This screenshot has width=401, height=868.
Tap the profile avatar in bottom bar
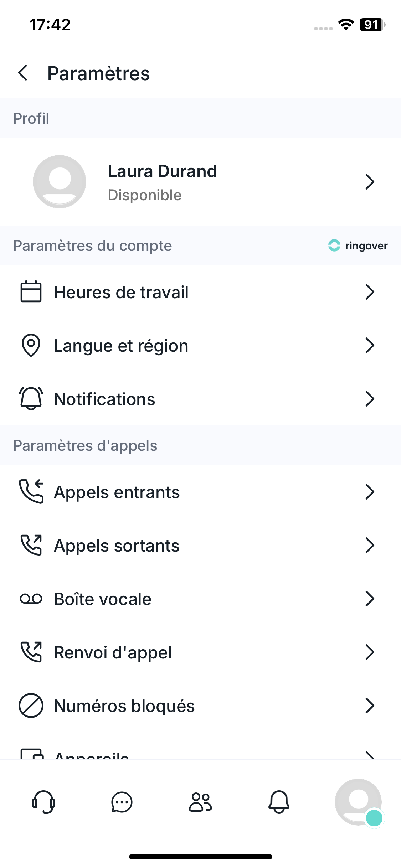click(x=358, y=802)
